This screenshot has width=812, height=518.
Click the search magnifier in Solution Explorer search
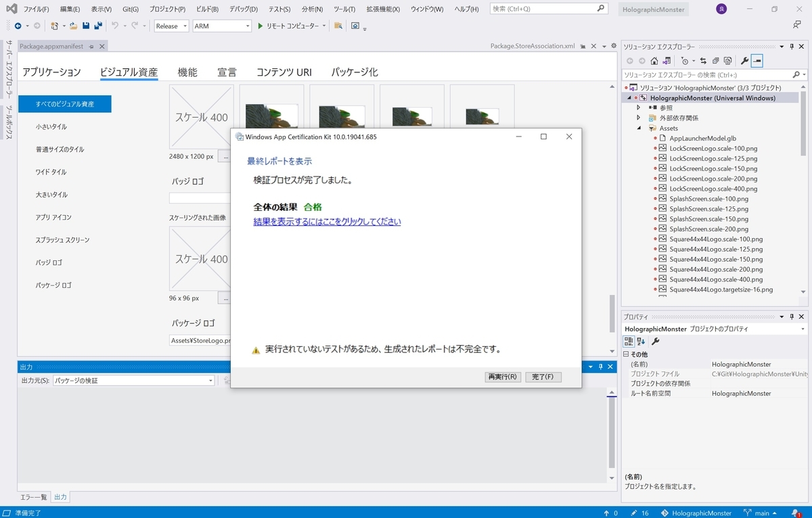[x=796, y=74]
